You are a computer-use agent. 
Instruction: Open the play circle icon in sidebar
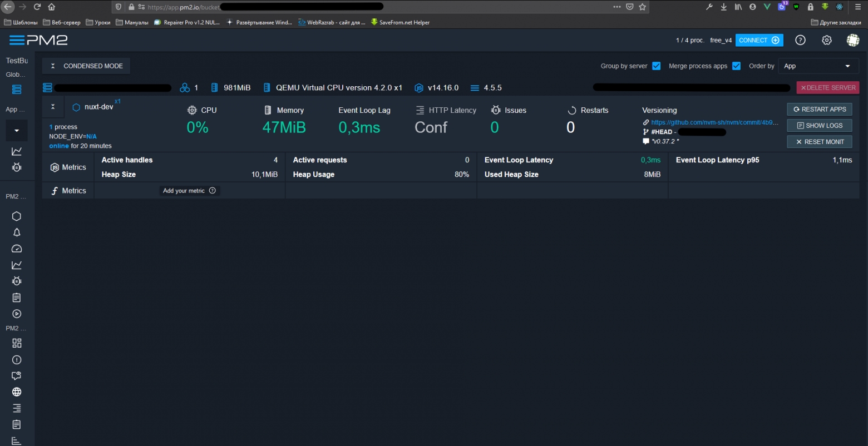click(x=17, y=314)
